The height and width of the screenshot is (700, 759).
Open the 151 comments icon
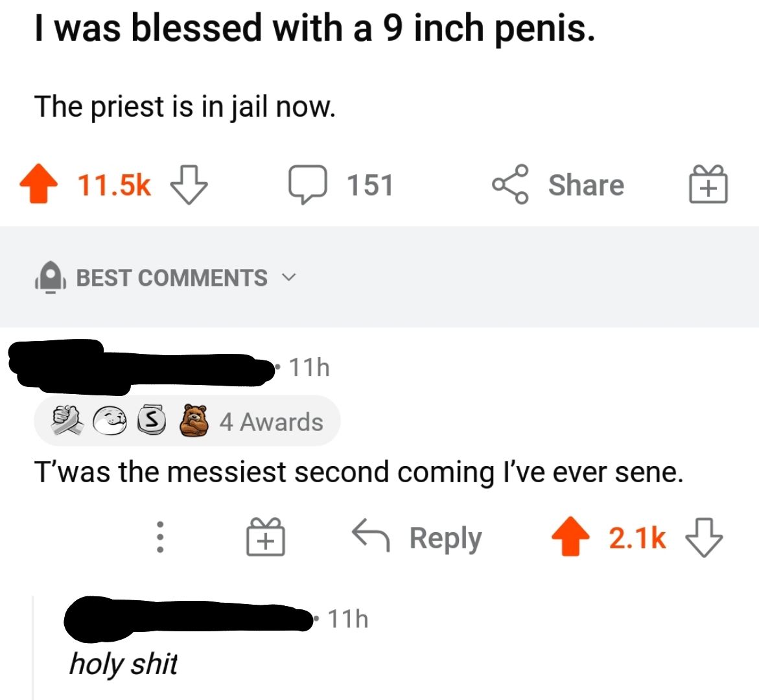click(309, 185)
